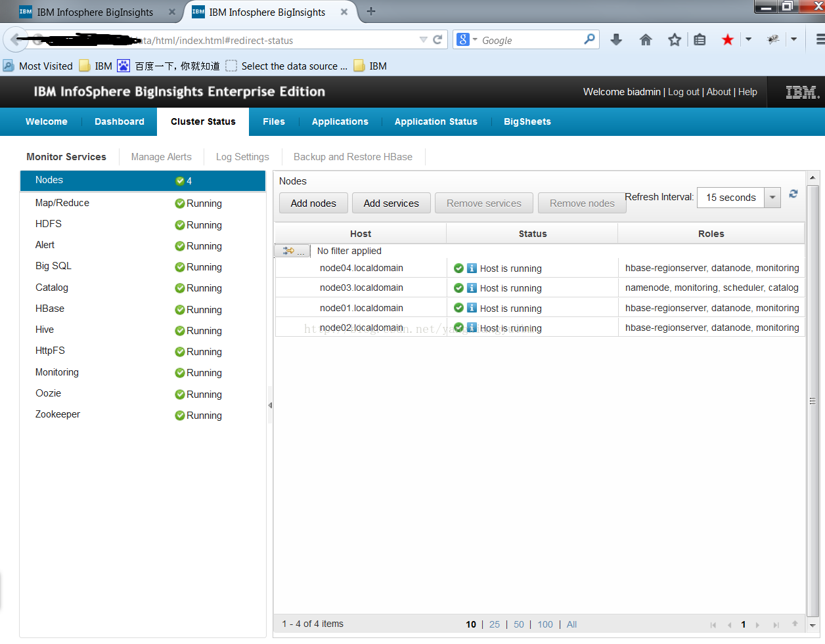Bookmark this page with star icon
Image resolution: width=825 pixels, height=644 pixels.
(x=675, y=40)
